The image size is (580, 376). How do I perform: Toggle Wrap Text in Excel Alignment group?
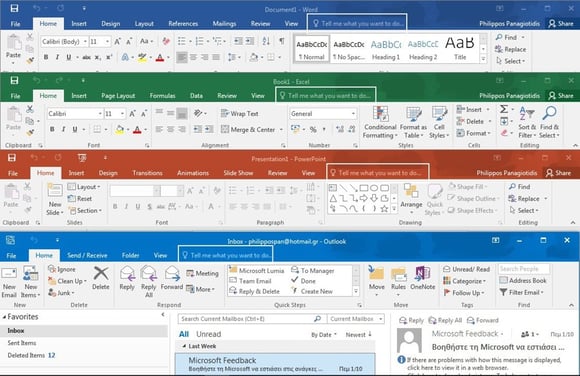click(x=240, y=114)
